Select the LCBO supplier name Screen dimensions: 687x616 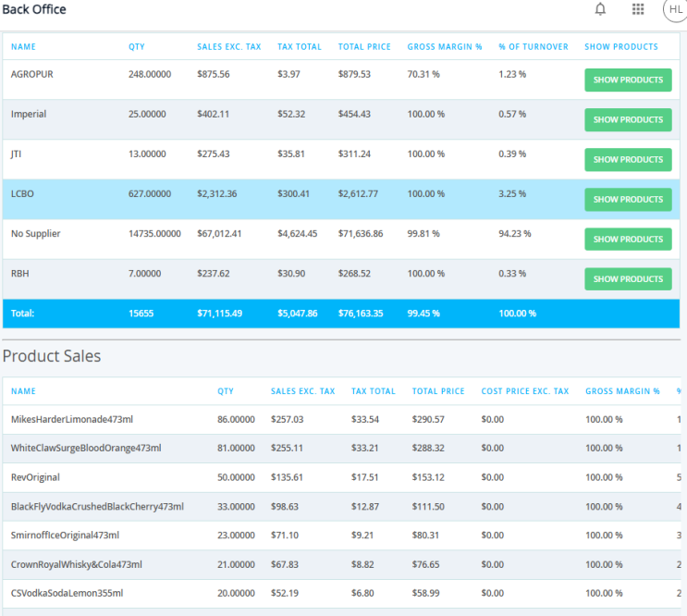(22, 193)
